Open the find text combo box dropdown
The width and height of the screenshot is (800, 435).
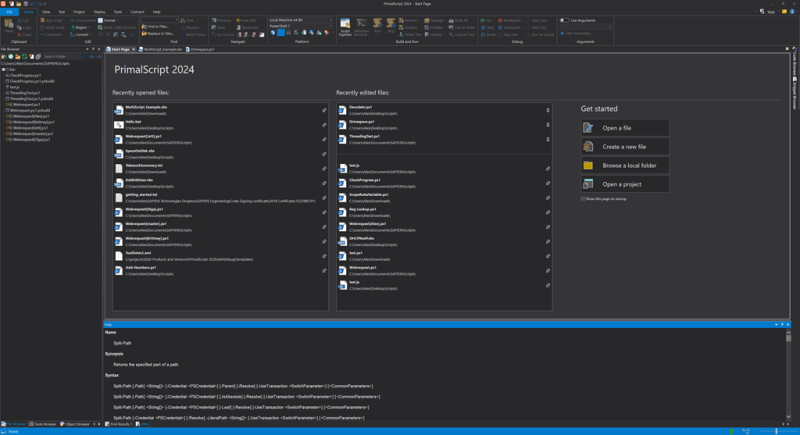coord(177,20)
